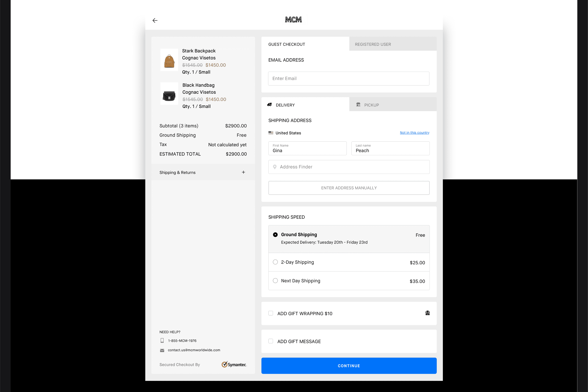Screen dimensions: 588x392
Task: Enable Add Gift Message checkbox
Action: (x=271, y=341)
